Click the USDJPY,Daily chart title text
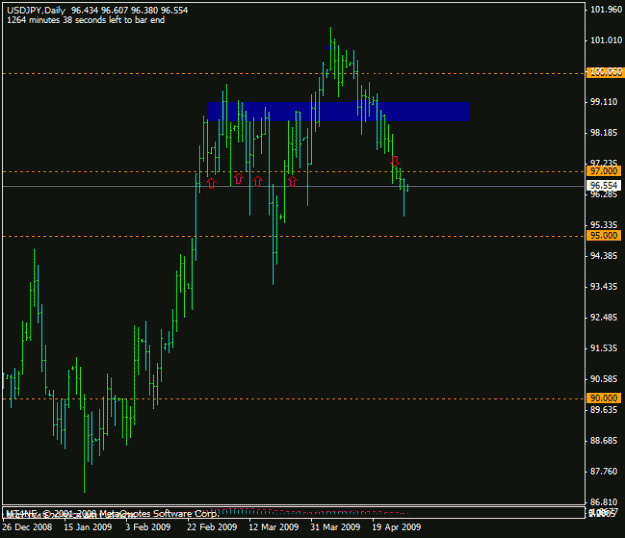The image size is (625, 538). (x=36, y=10)
